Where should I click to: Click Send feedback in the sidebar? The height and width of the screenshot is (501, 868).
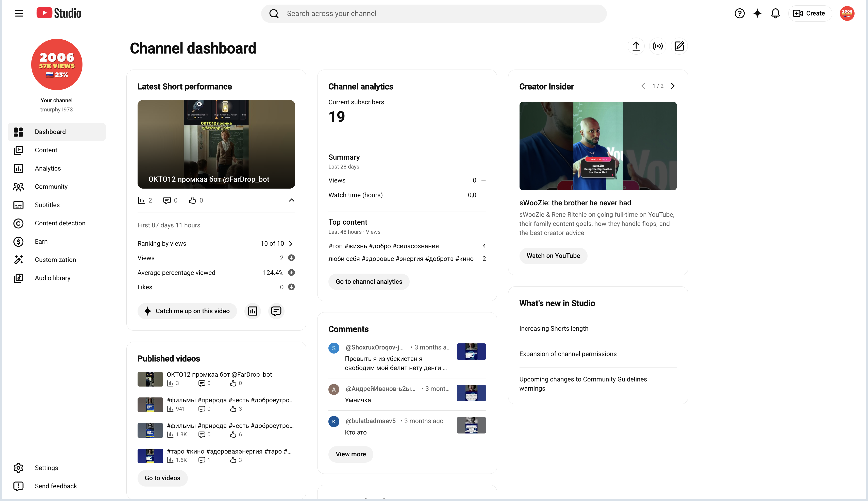(57, 486)
